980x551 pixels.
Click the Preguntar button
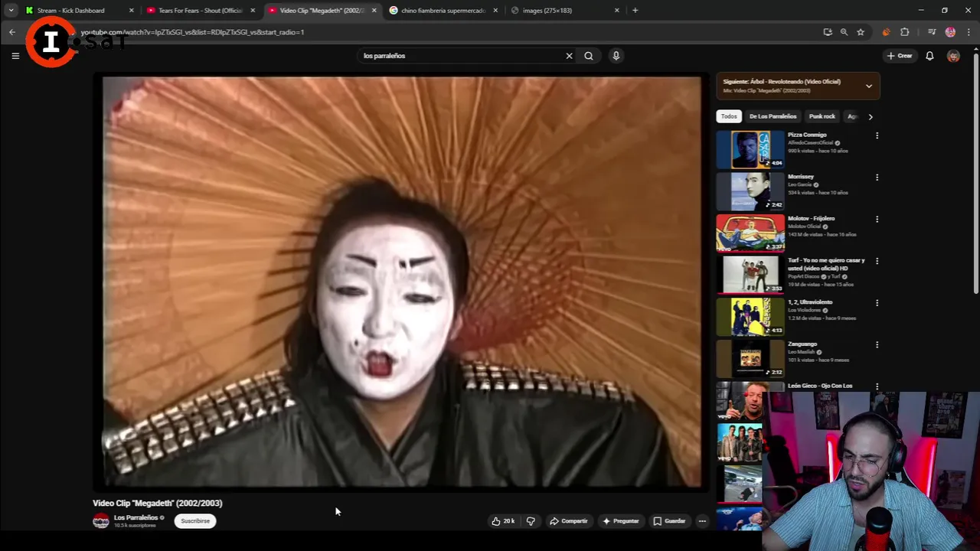[x=620, y=521]
